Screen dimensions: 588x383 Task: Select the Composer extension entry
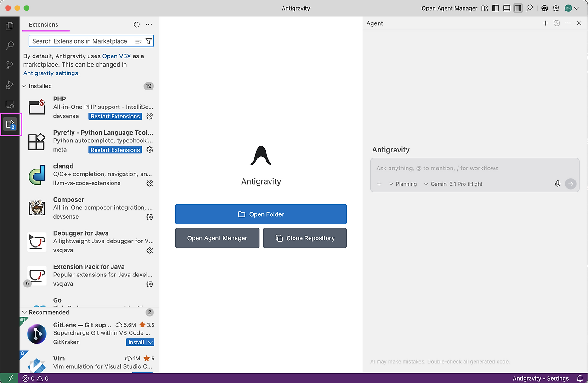click(x=90, y=208)
